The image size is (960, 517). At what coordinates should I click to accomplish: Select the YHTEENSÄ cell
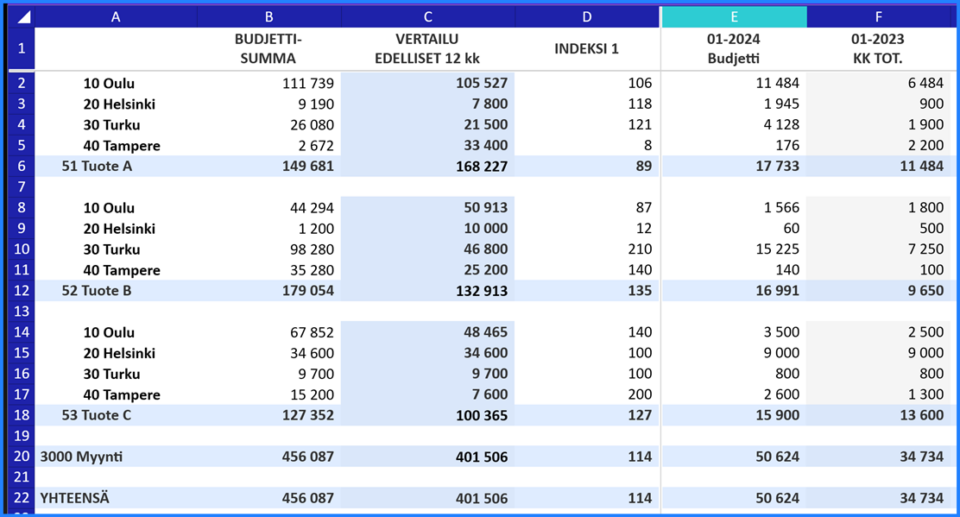pos(116,498)
